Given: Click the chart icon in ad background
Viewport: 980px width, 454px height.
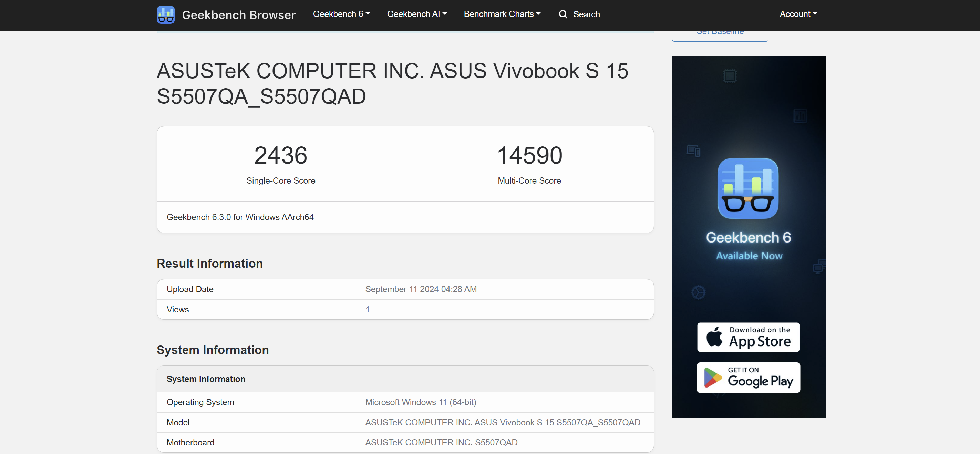Looking at the screenshot, I should pyautogui.click(x=800, y=116).
